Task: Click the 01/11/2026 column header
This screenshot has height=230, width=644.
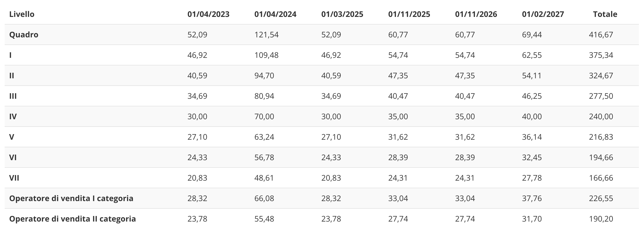Action: coord(476,14)
